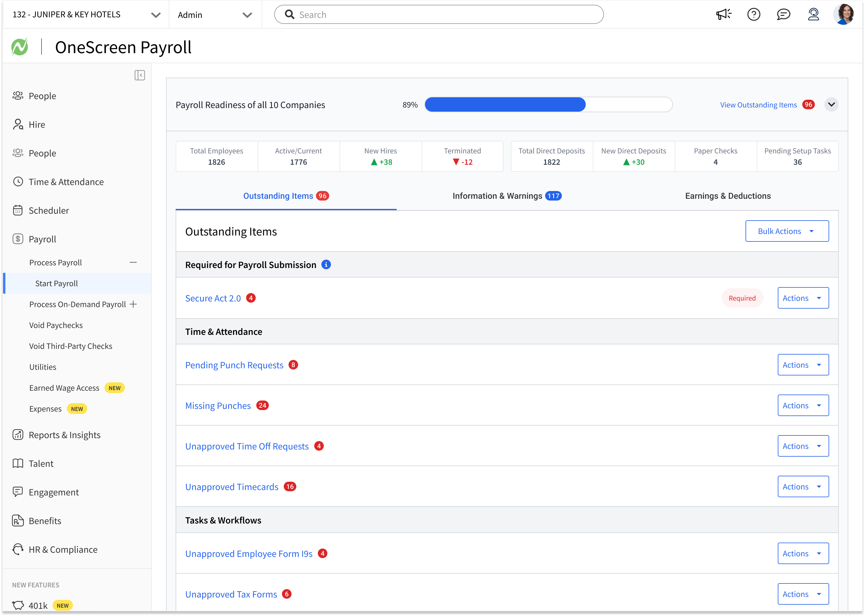Click the search magnifier icon
The image size is (865, 616).
290,14
